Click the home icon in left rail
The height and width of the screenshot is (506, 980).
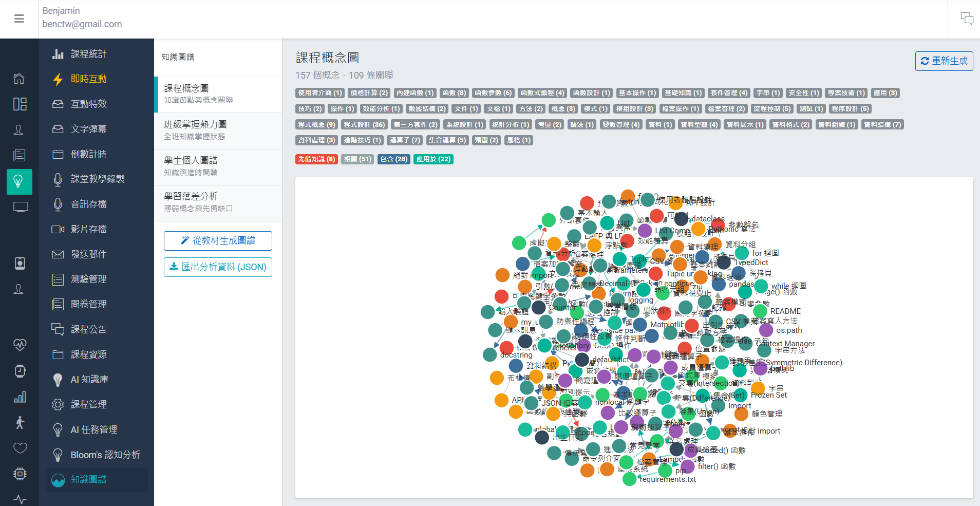pyautogui.click(x=19, y=79)
